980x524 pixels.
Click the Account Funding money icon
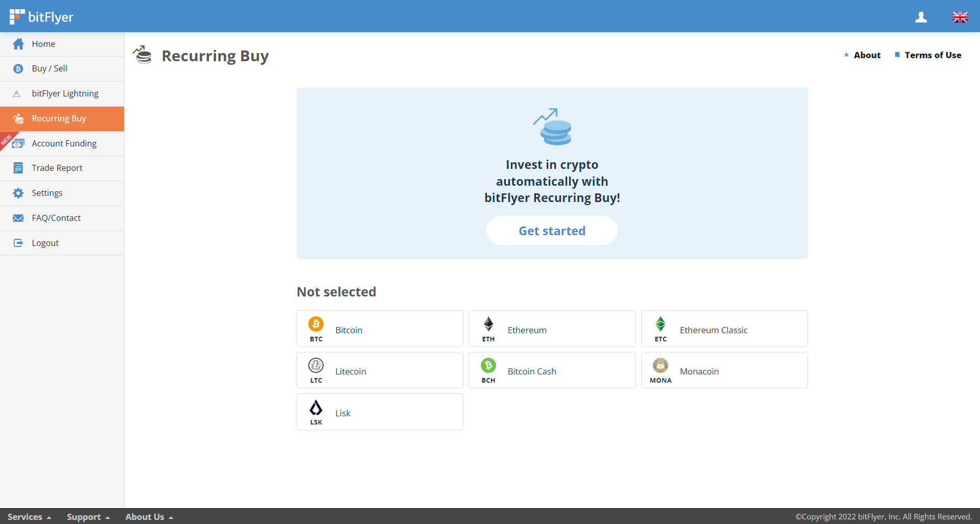[x=18, y=144]
